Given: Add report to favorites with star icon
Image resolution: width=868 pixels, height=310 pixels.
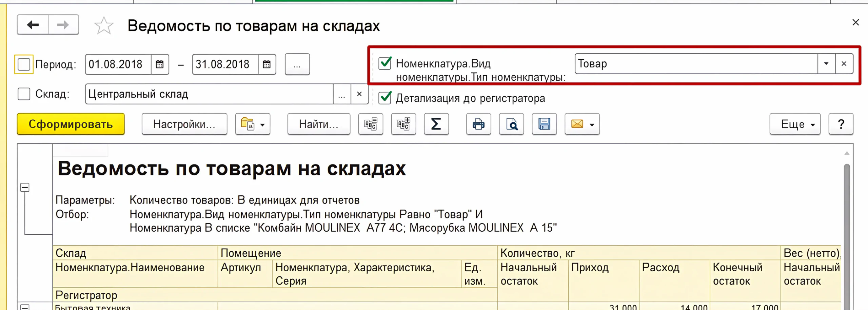Looking at the screenshot, I should pos(103,26).
